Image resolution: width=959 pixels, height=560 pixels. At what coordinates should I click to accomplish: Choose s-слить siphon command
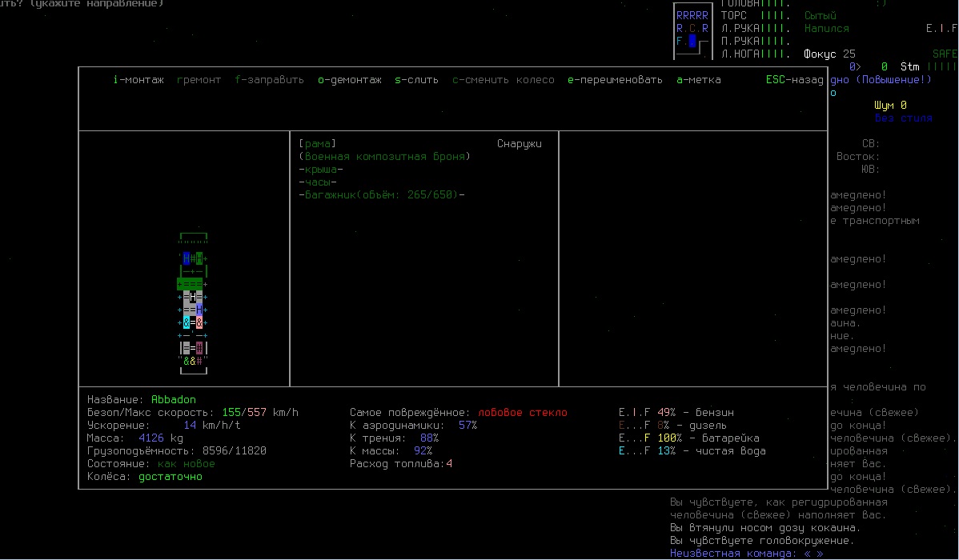coord(416,80)
